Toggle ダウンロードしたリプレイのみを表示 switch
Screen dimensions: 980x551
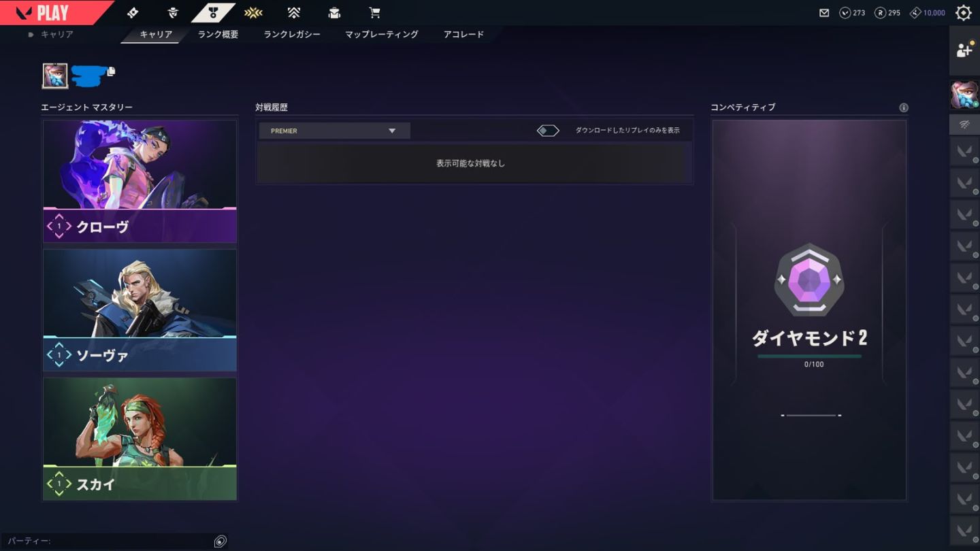point(548,131)
